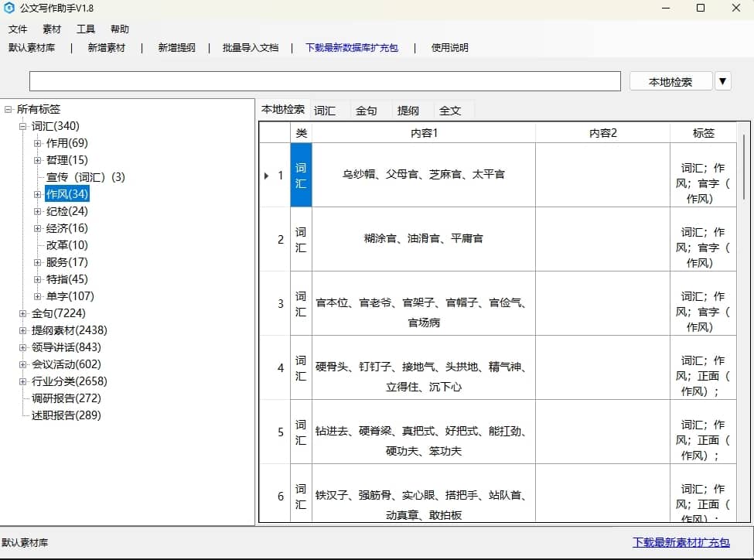
Task: Click 下载最新素材扩充包 link in status bar
Action: tap(681, 542)
